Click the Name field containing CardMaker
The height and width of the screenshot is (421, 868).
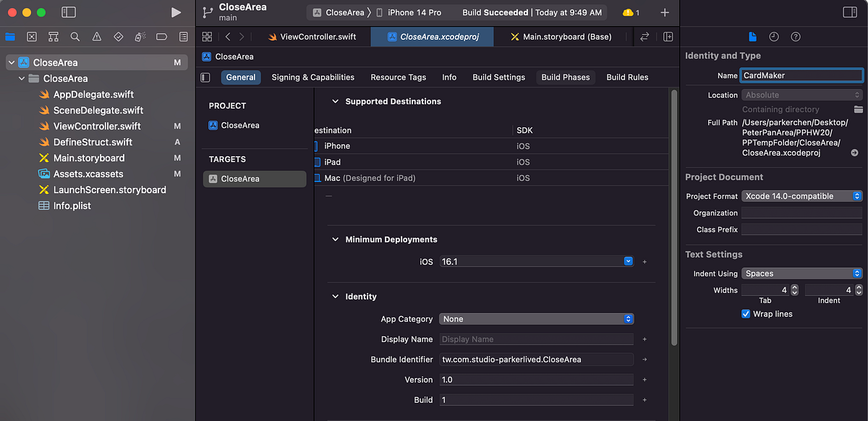(x=801, y=75)
